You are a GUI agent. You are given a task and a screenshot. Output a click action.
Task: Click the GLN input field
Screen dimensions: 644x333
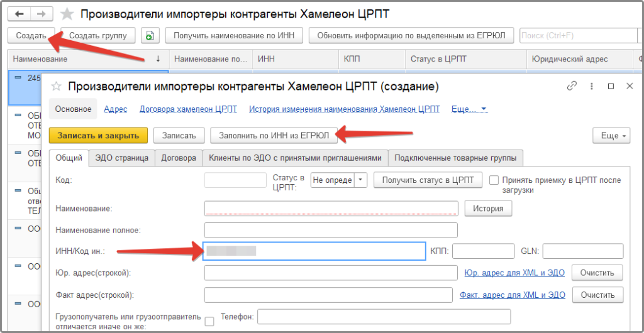(x=583, y=251)
